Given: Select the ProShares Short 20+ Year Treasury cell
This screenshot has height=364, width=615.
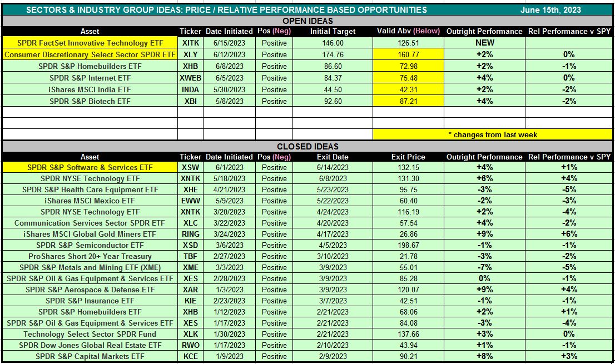Looking at the screenshot, I should [x=90, y=256].
